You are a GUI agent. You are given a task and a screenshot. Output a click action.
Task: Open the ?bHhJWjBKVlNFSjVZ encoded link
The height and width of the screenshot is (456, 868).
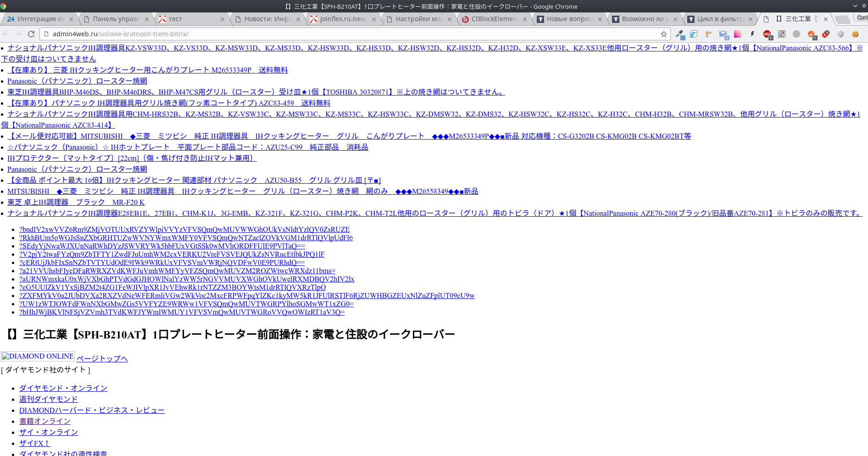182,312
